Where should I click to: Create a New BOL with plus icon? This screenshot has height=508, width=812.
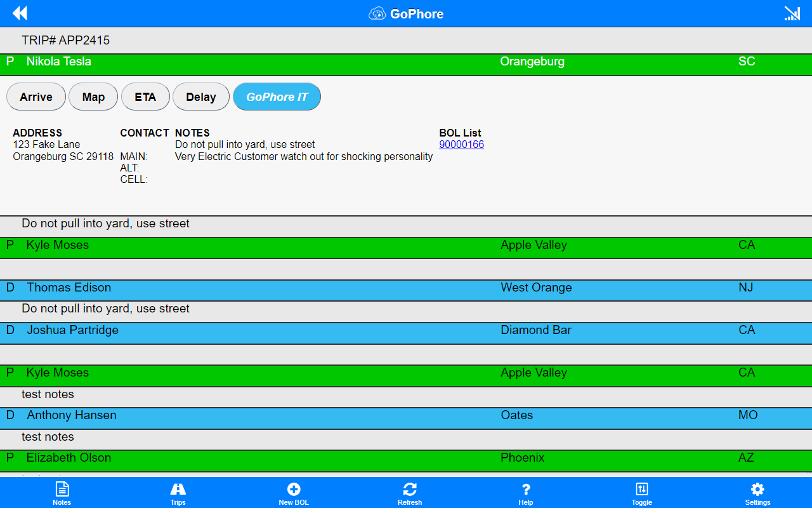294,489
